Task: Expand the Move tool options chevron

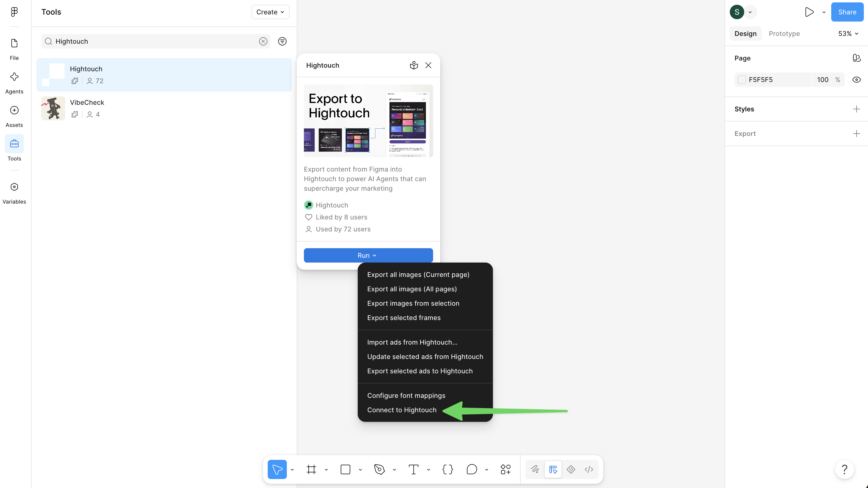Action: click(x=292, y=469)
